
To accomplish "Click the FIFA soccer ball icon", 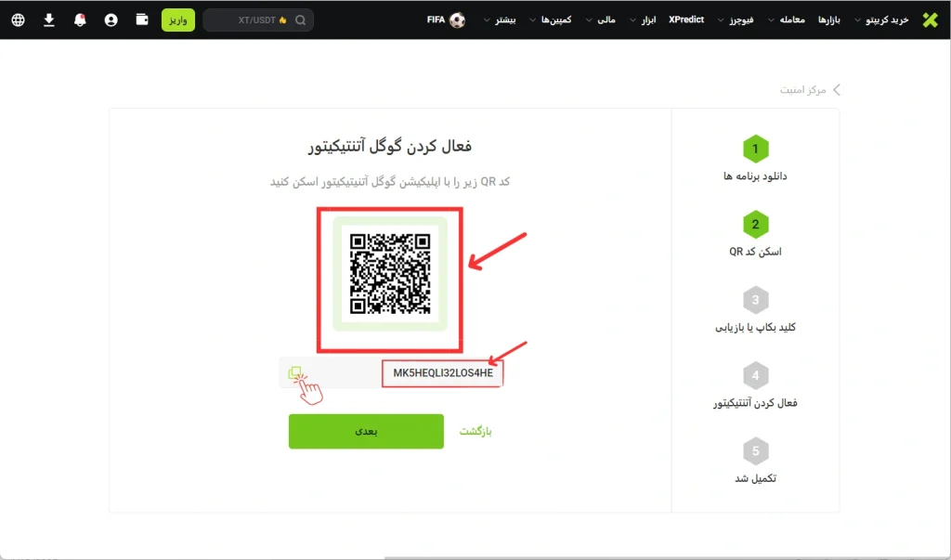I will click(x=457, y=20).
